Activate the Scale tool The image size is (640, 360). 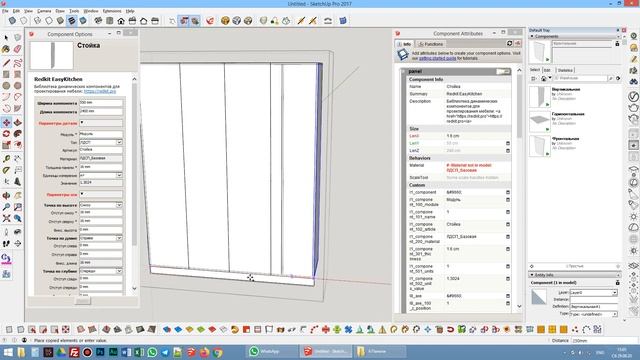coord(6,145)
